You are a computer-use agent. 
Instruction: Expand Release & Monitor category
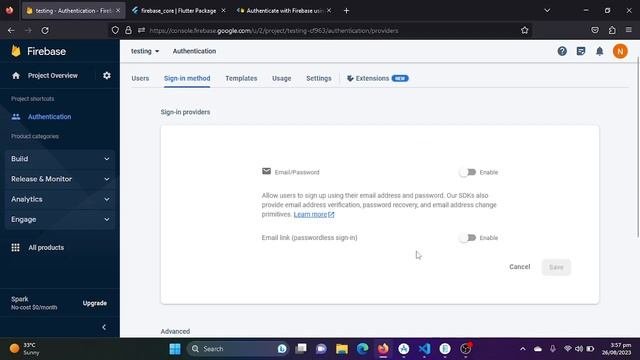(x=60, y=179)
